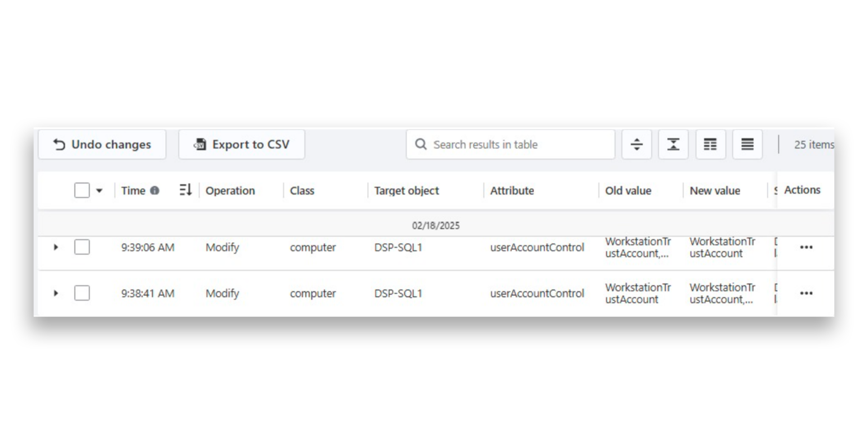Open actions menu for the 9:38:41 AM row
The width and height of the screenshot is (868, 444).
807,293
